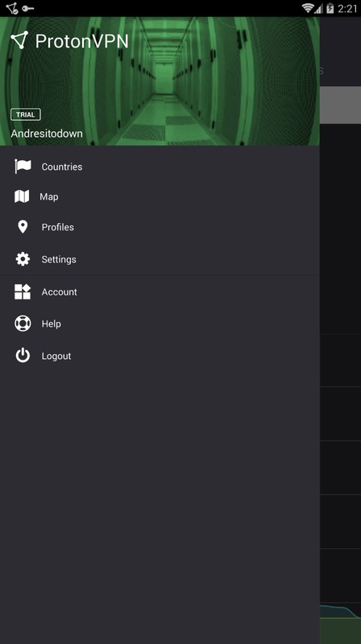361x644 pixels.
Task: Tap the folded Map icon
Action: (22, 196)
